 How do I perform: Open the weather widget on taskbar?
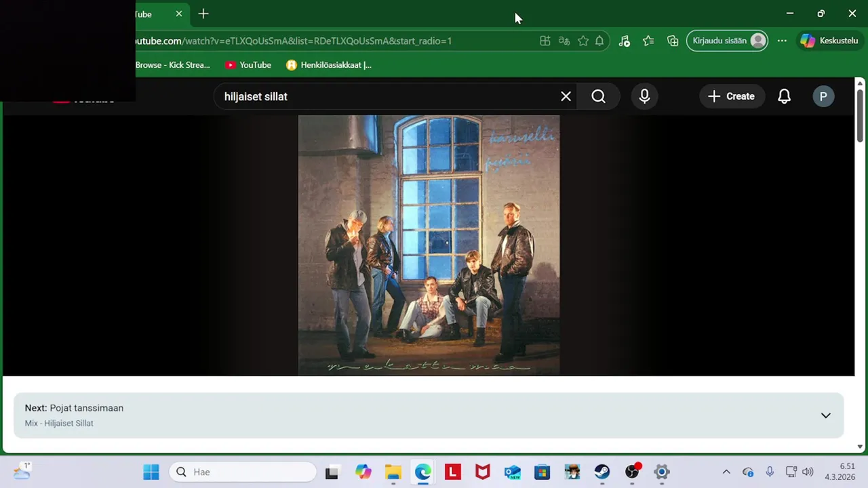[22, 472]
